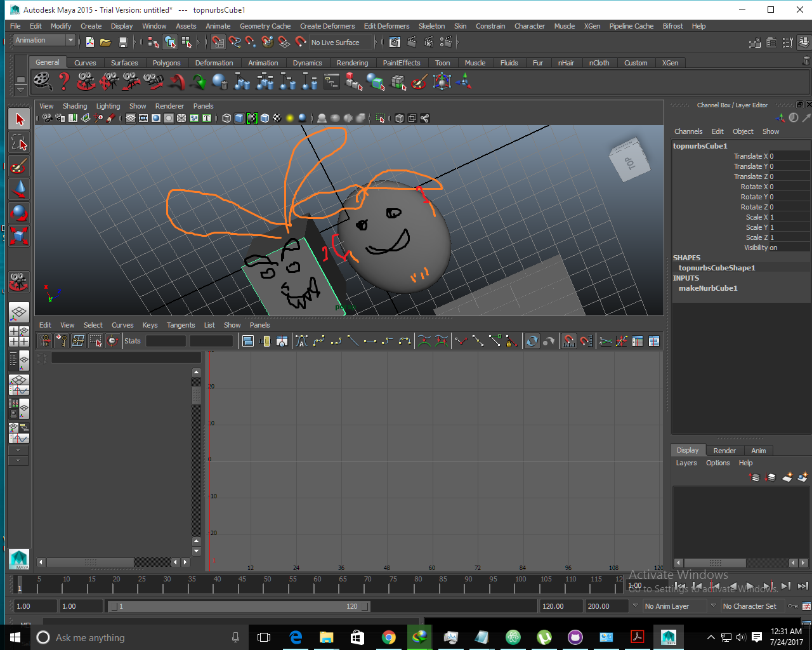Open Google Chrome from taskbar
This screenshot has width=812, height=650.
click(x=389, y=637)
